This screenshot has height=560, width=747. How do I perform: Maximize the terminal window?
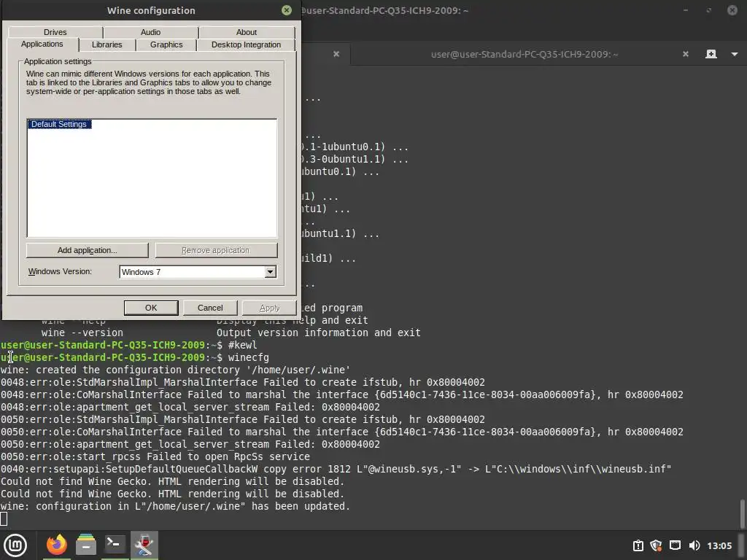(x=709, y=10)
